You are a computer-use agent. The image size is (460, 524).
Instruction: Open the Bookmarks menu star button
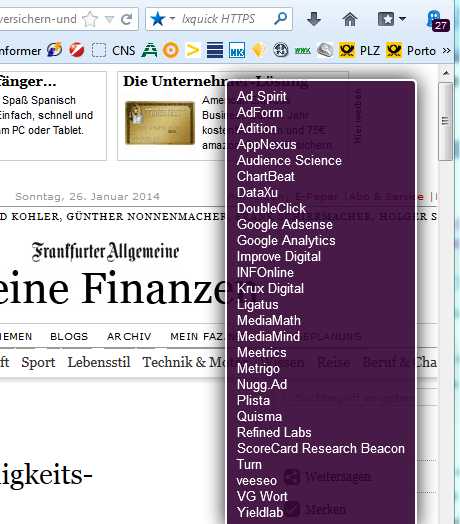point(391,19)
